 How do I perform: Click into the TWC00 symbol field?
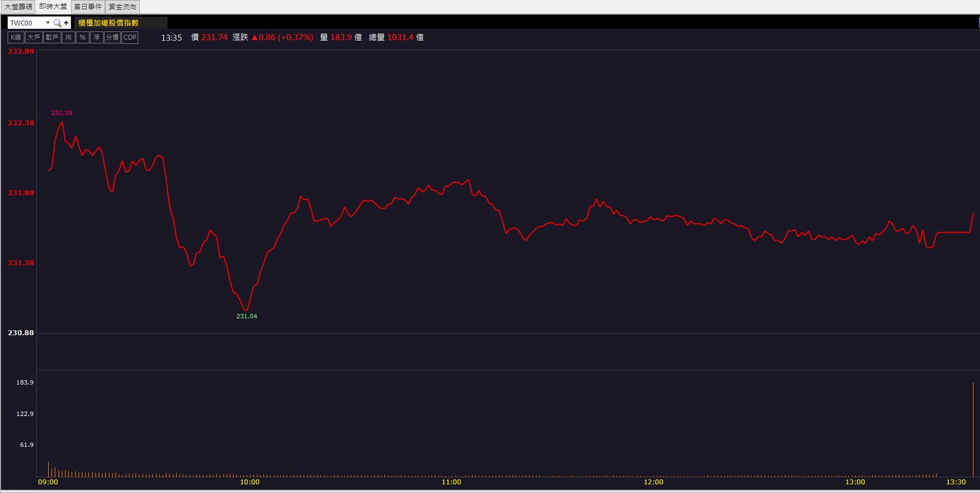26,23
